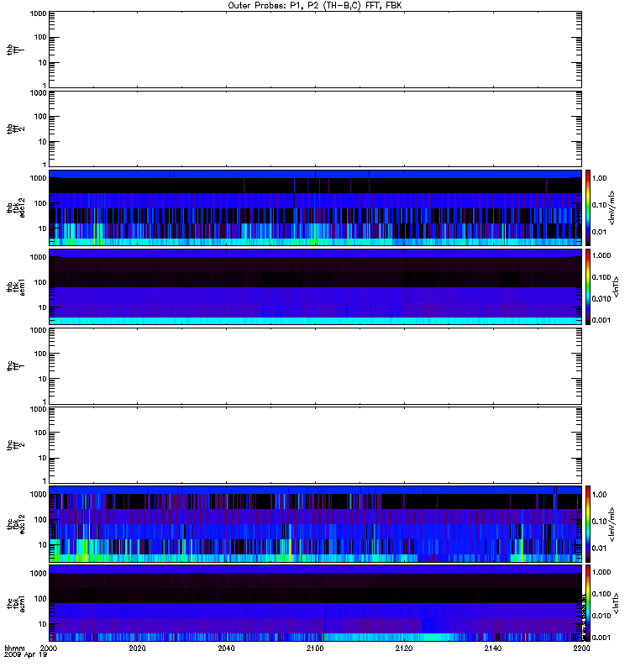Select the thb fbk scm1 spectrogram panel

315,286
